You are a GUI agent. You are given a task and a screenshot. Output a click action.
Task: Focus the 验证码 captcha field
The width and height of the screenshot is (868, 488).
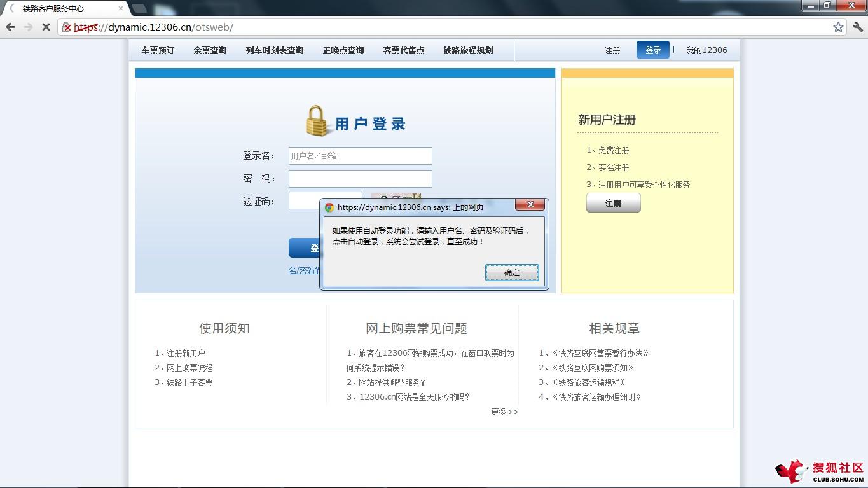325,200
